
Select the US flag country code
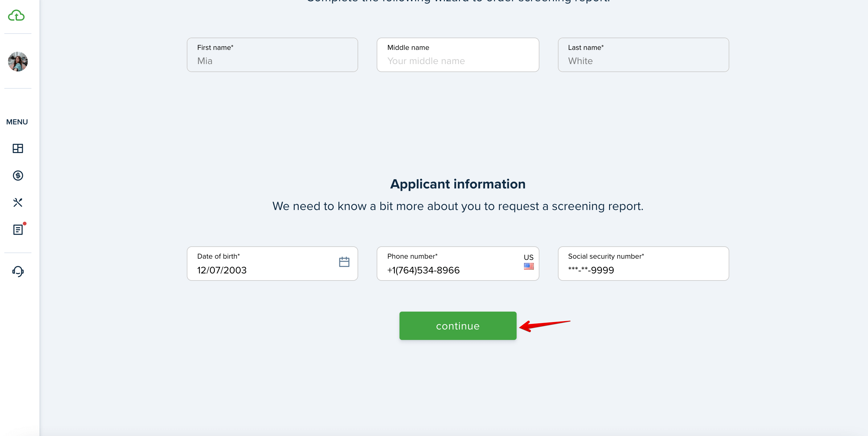[529, 266]
